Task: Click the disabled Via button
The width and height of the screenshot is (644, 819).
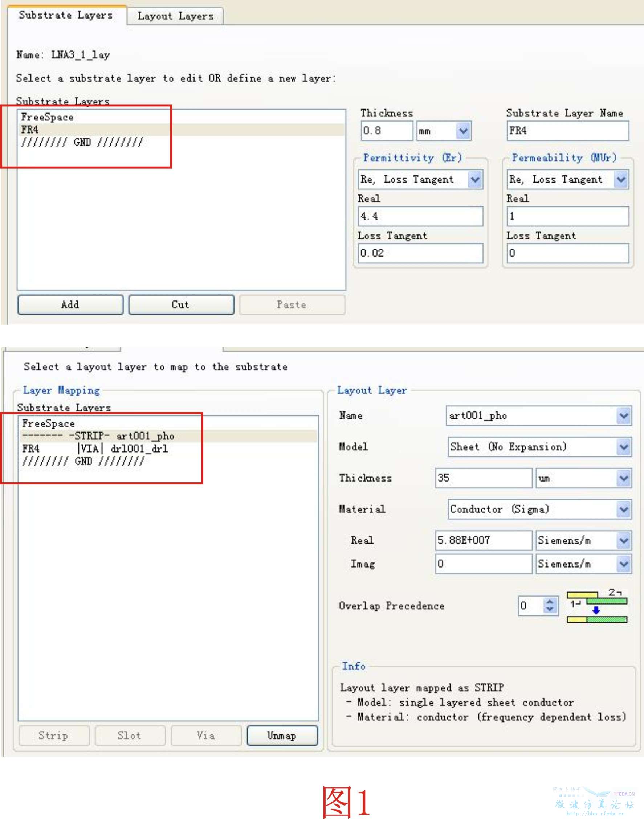Action: tap(206, 735)
